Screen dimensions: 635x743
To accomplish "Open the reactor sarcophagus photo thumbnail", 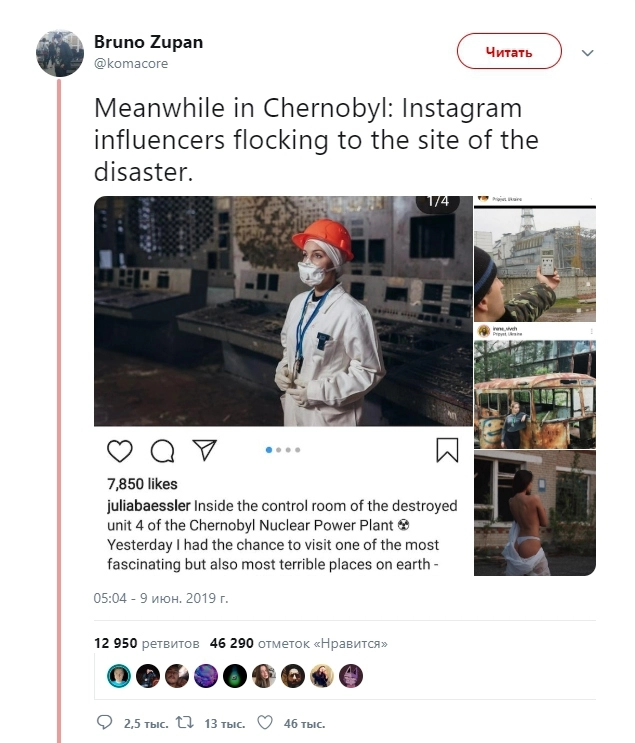I will (x=534, y=260).
